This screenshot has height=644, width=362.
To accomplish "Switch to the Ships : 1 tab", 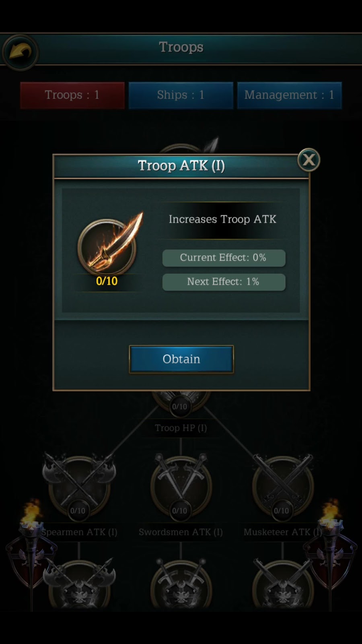I will (x=181, y=95).
